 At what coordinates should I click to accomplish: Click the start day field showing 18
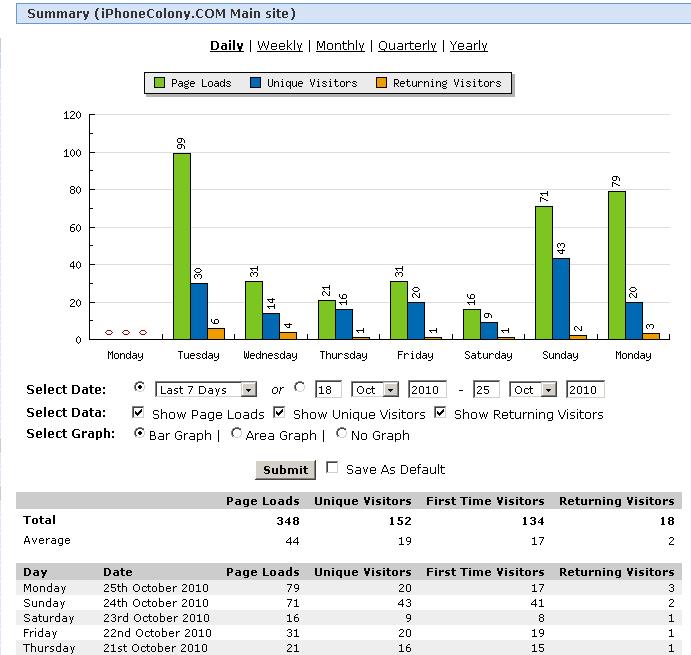329,390
